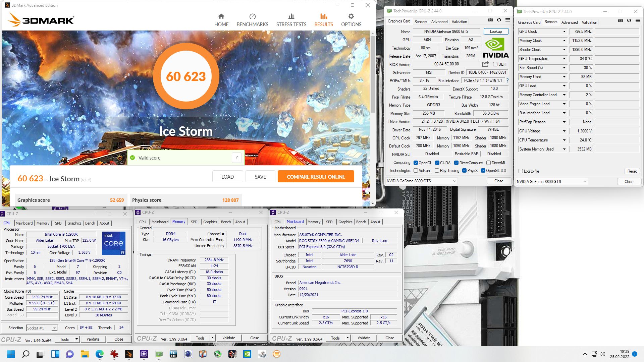Toggle CUDA checkbox in GPU-Z
The image size is (644, 362).
tap(437, 163)
